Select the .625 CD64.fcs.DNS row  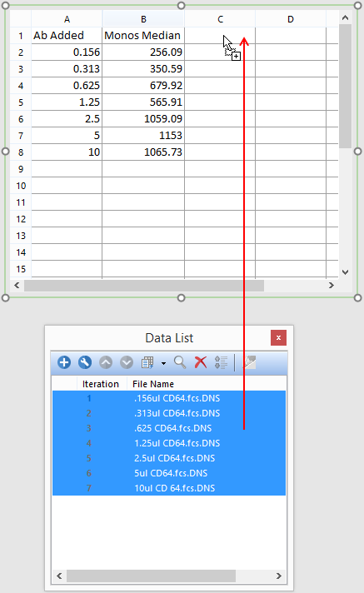pos(169,428)
